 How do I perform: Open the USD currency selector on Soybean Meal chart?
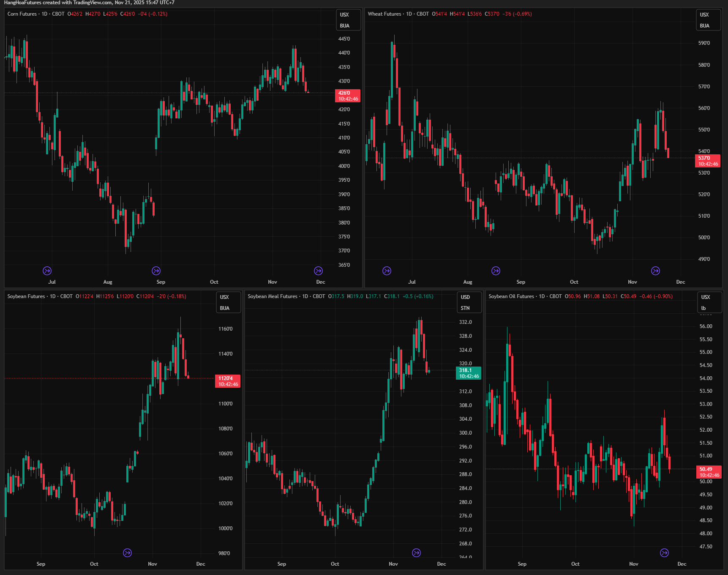pyautogui.click(x=465, y=297)
